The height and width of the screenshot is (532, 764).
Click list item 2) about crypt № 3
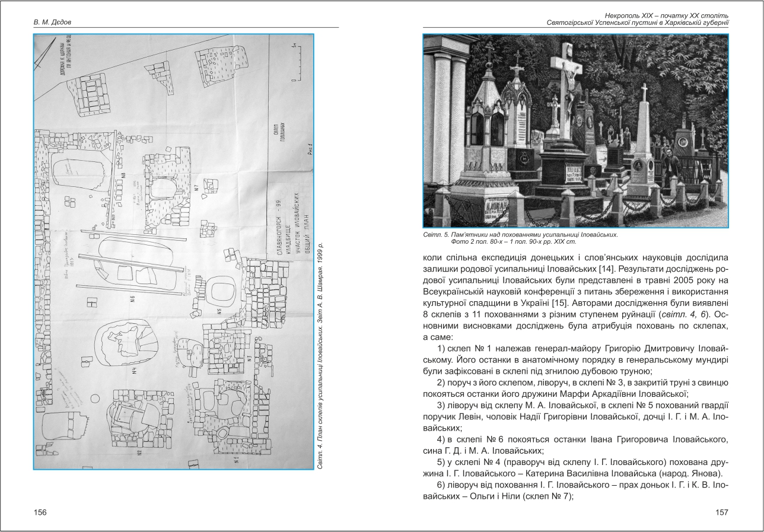575,387
